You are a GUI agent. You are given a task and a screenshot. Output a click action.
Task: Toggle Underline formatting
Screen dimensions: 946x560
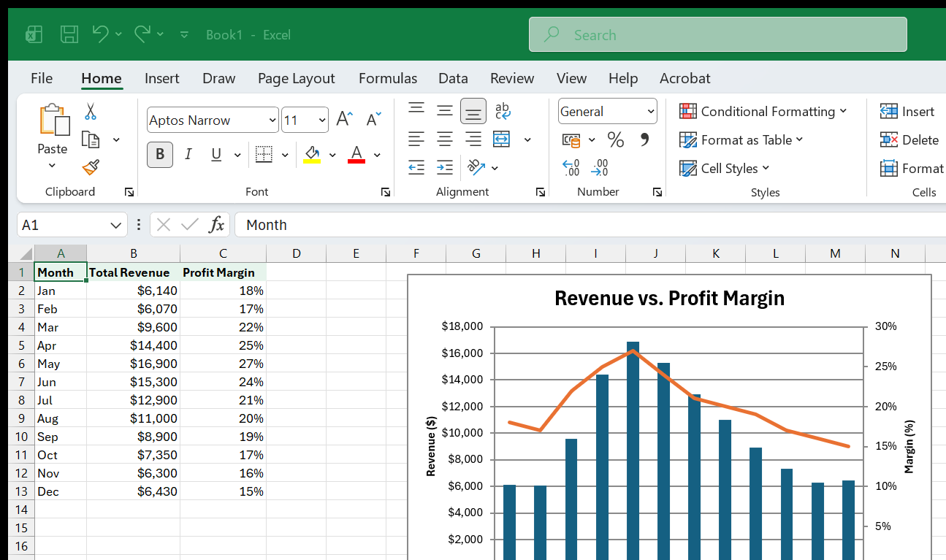[216, 154]
